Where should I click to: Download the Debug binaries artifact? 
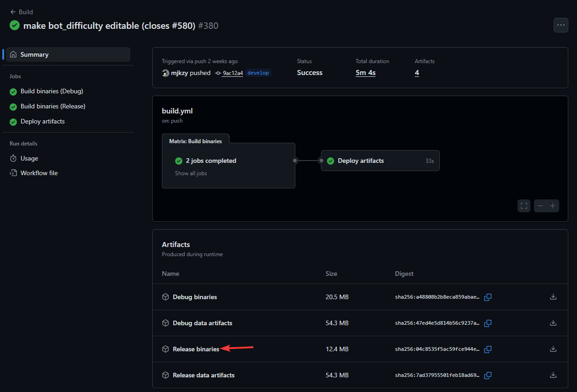pos(553,297)
